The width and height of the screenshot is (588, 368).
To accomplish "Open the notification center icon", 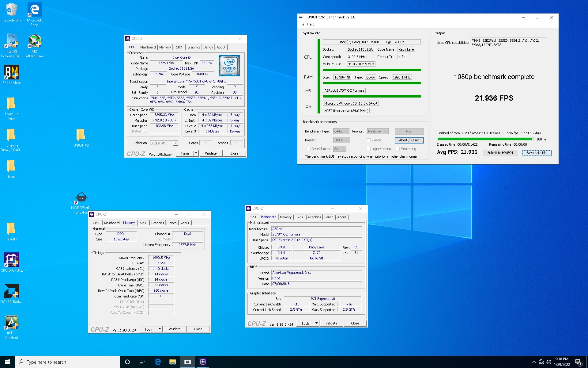I will pyautogui.click(x=579, y=362).
